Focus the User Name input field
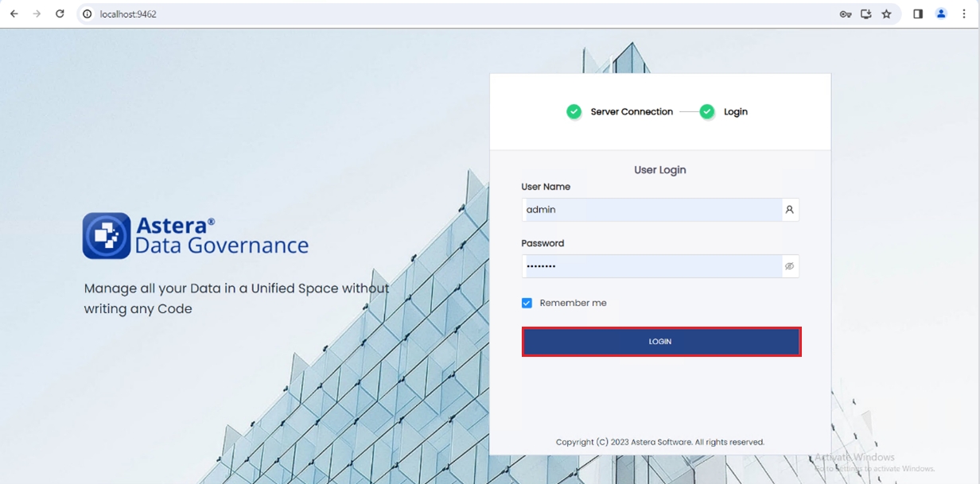The image size is (980, 484). coord(652,210)
